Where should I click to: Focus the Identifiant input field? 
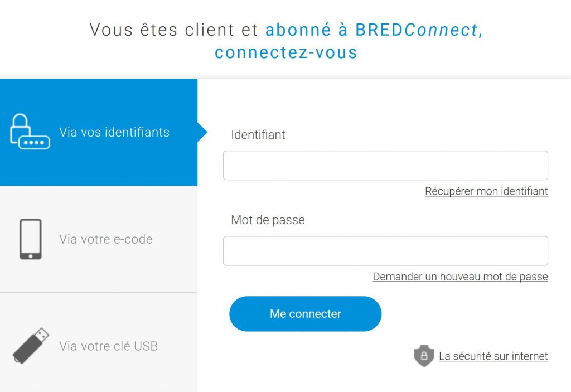pyautogui.click(x=385, y=166)
